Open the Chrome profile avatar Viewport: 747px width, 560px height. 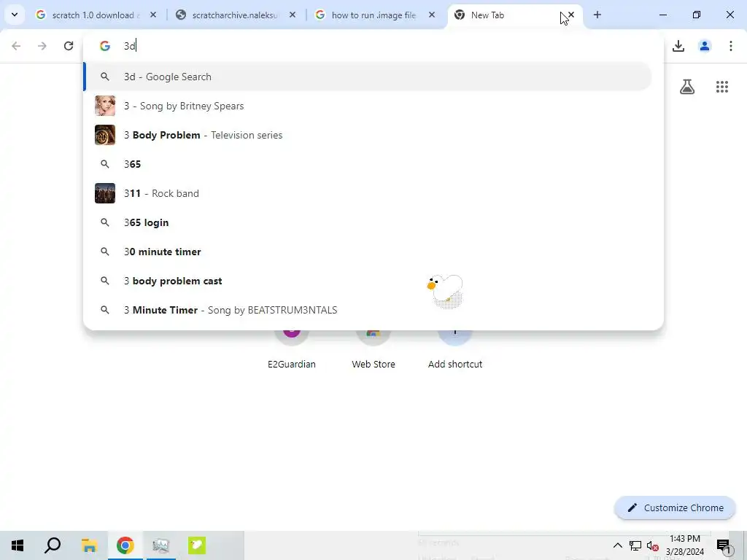click(x=705, y=46)
